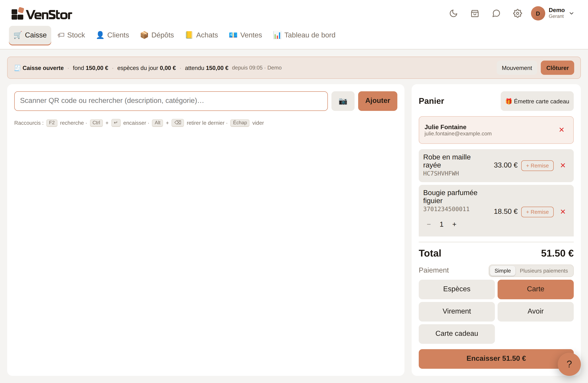Click the HC7SHVHFWH product code

point(441,174)
